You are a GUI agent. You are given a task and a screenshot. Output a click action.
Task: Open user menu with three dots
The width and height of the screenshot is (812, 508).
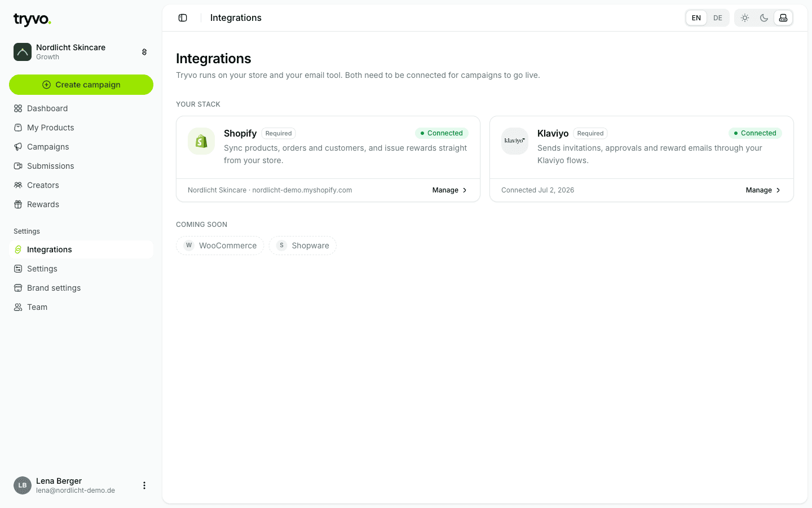tap(144, 485)
